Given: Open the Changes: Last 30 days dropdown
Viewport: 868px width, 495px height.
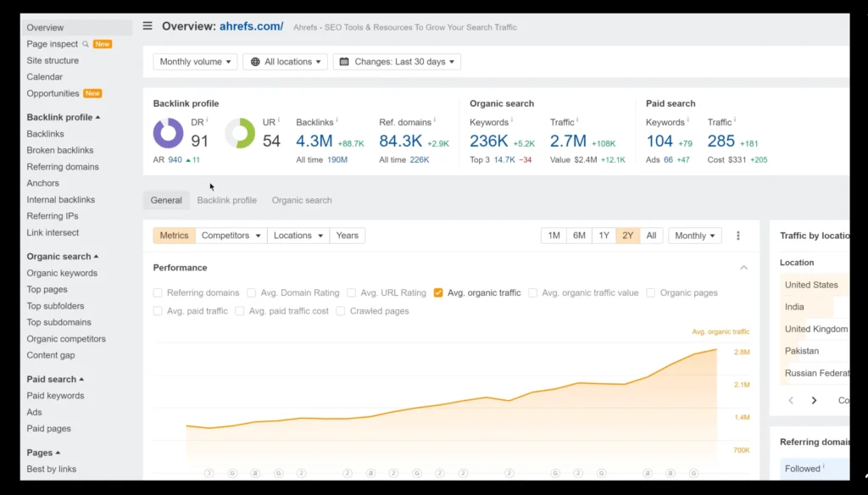Looking at the screenshot, I should (397, 62).
